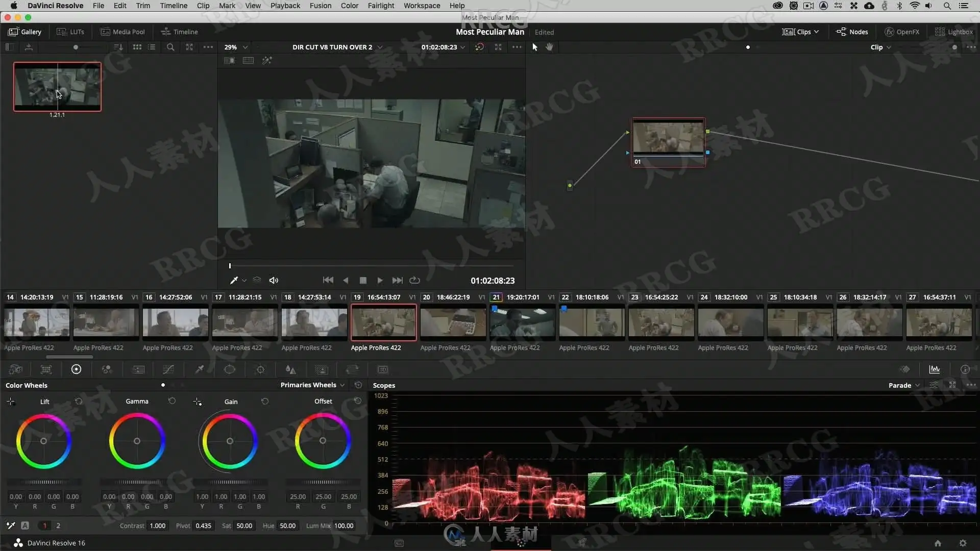
Task: Switch gallery to thumbnail grid view
Action: (x=137, y=47)
